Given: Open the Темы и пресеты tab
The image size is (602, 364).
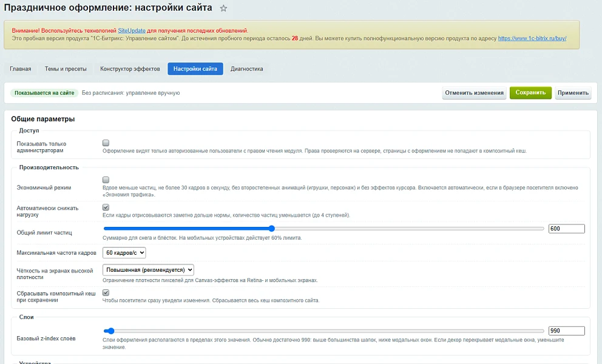Looking at the screenshot, I should [66, 69].
